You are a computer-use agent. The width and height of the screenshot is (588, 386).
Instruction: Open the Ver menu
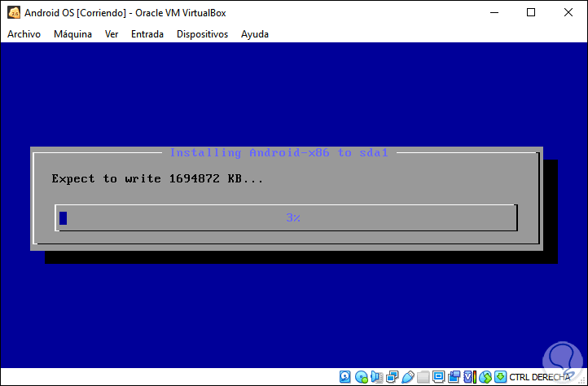click(x=112, y=34)
